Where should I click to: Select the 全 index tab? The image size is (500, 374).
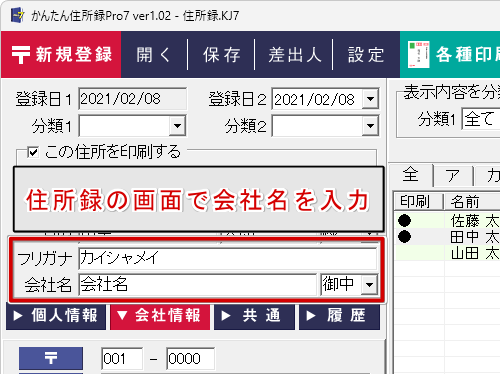click(411, 175)
